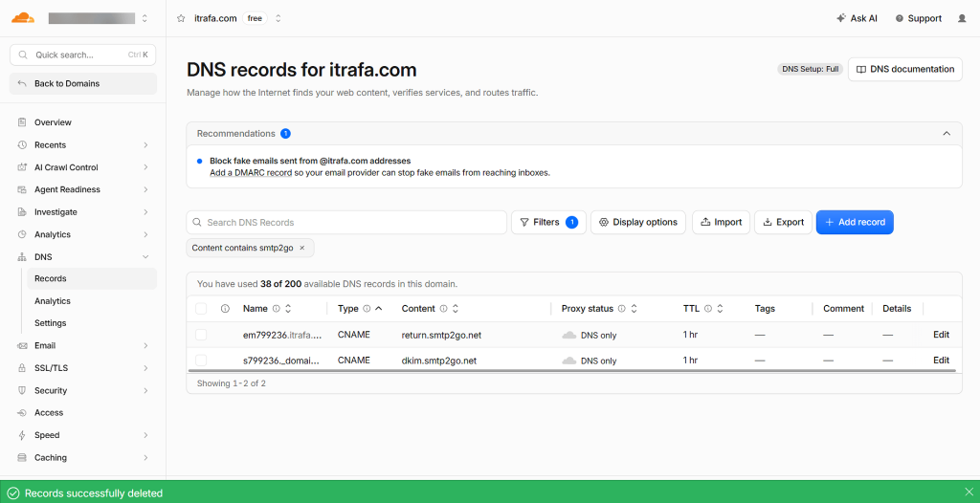This screenshot has height=503, width=980.
Task: Click the info icon next to select-all checkbox
Action: [226, 309]
